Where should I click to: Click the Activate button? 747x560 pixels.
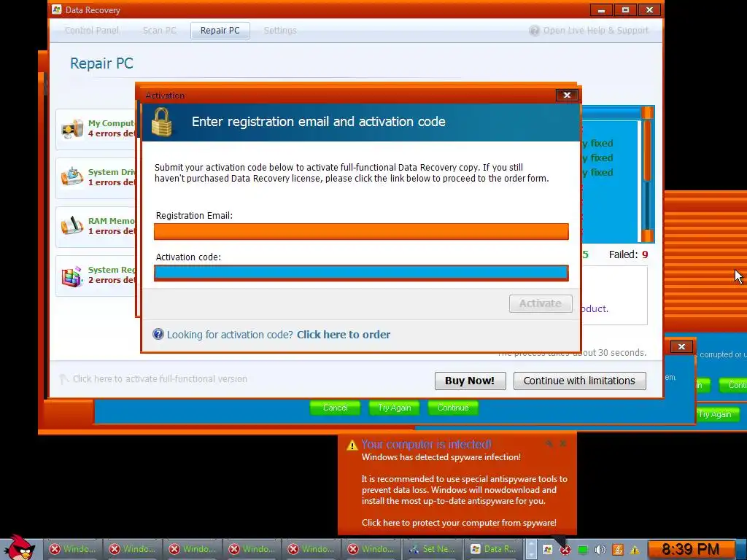point(541,303)
